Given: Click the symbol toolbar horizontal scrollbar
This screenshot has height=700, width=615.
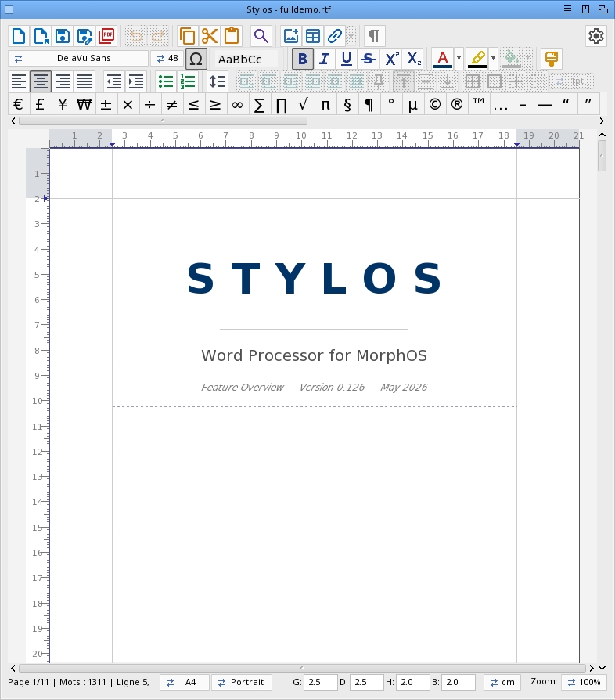Looking at the screenshot, I should tap(163, 121).
